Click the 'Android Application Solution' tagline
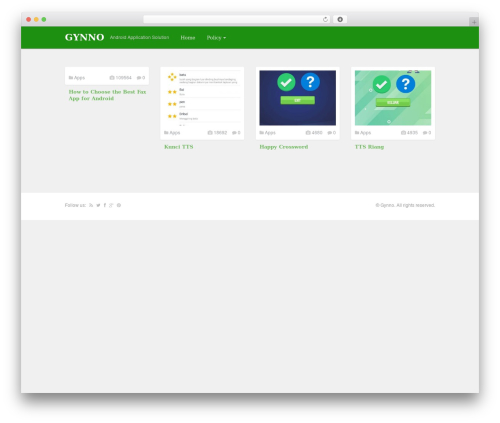Viewport: 500px width, 423px height. (139, 37)
